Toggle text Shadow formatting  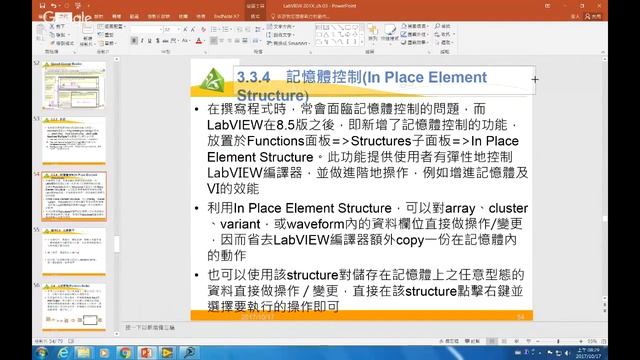click(158, 41)
